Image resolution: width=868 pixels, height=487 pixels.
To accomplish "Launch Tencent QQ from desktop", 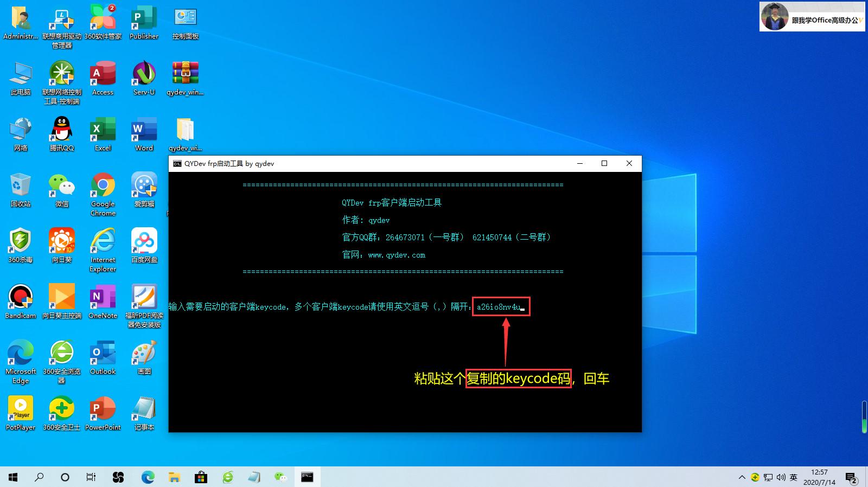I will pos(62,134).
